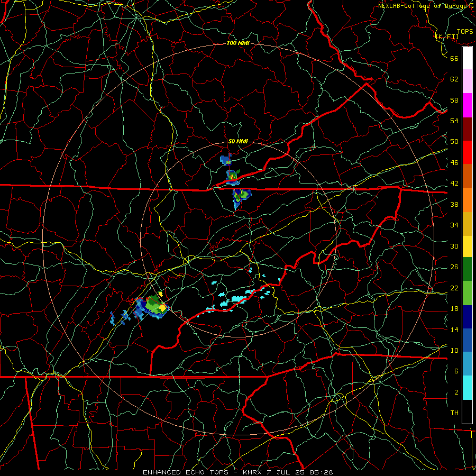Click the '18' legend value
Image resolution: width=476 pixels, height=476 pixels.
click(x=454, y=309)
